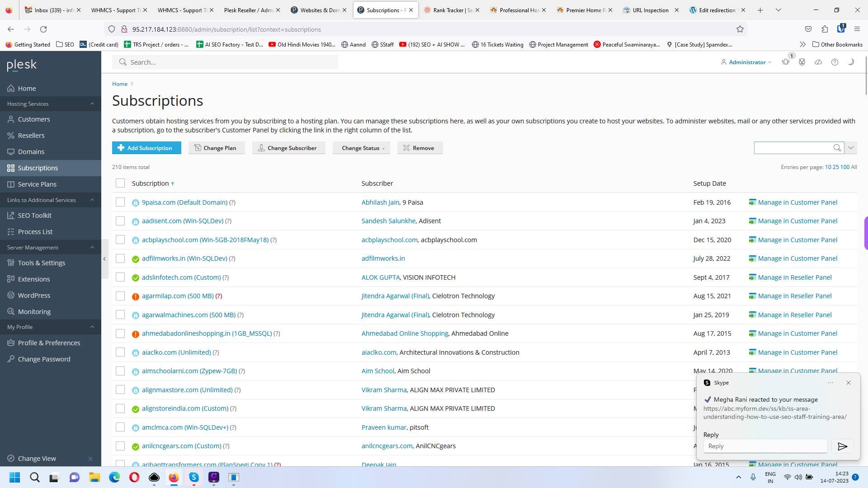Open Opera browser from taskbar
This screenshot has height=488, width=868.
[x=134, y=477]
